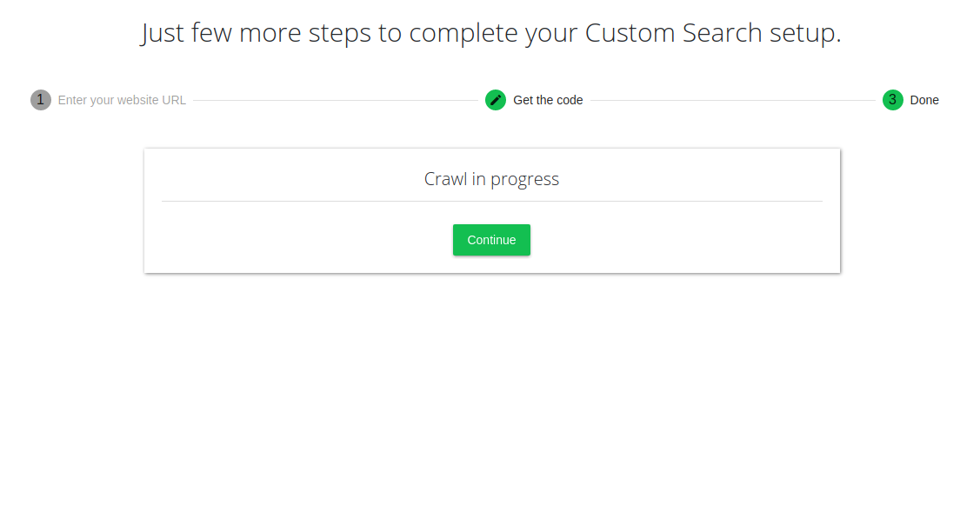980x525 pixels.
Task: Open the 'Get the code' step via its pencil icon
Action: click(495, 100)
